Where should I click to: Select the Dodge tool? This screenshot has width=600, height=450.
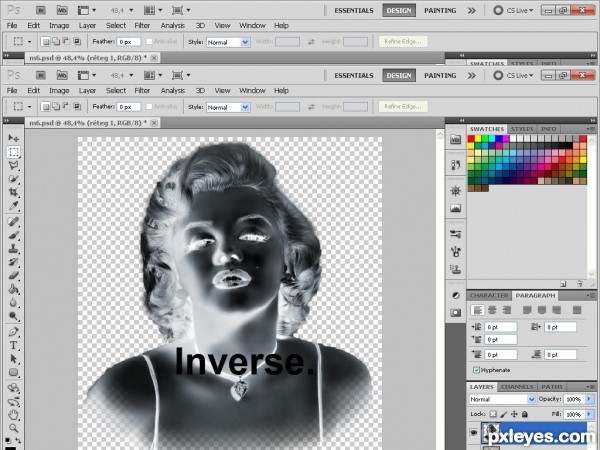click(x=14, y=316)
